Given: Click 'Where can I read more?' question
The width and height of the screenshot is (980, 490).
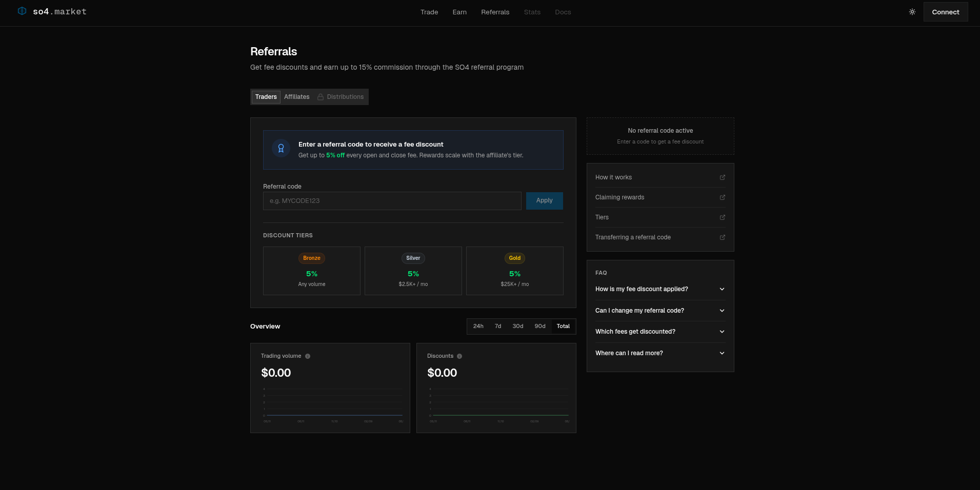Looking at the screenshot, I should point(629,353).
